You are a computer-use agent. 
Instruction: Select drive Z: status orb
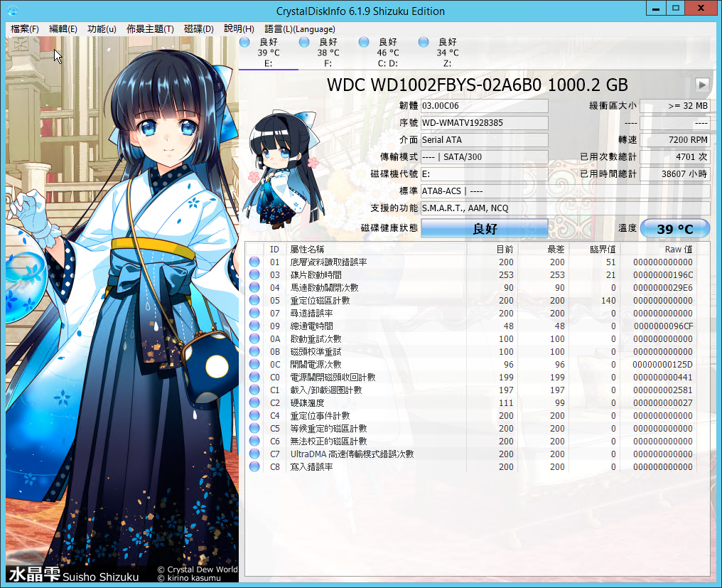[424, 43]
